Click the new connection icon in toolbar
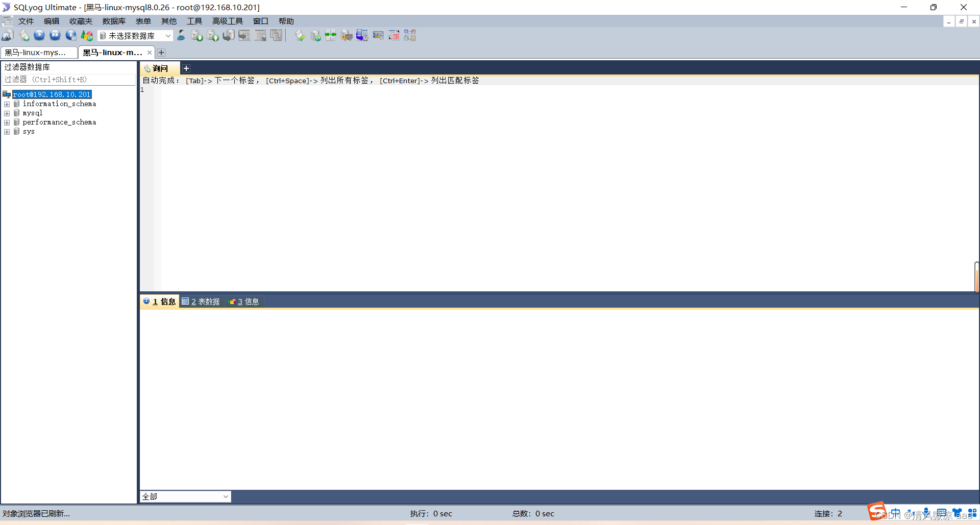Viewport: 980px width, 525px height. click(x=8, y=35)
